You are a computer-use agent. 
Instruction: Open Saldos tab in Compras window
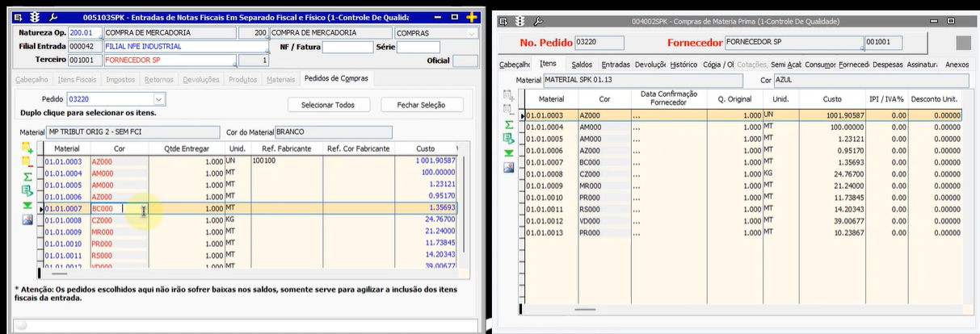[582, 64]
